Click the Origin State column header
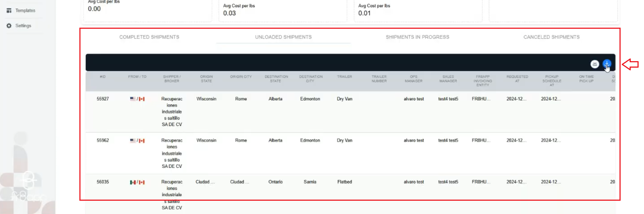 tap(206, 79)
